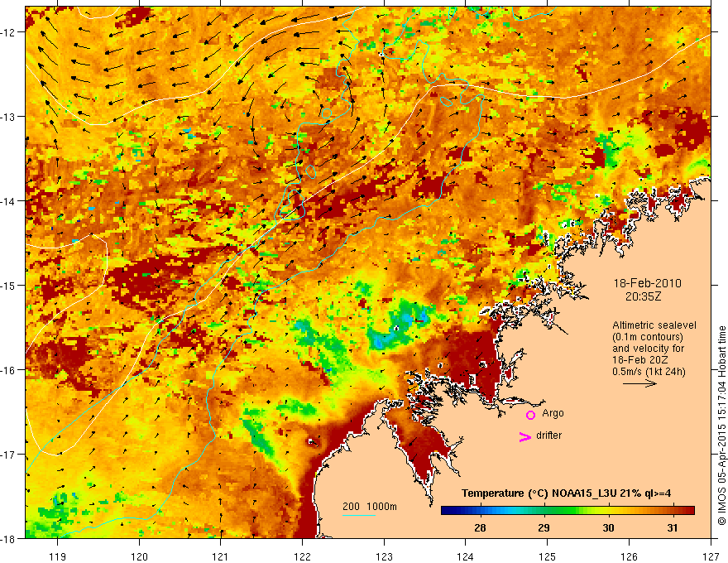This screenshot has width=728, height=563.
Task: Click the cyan 200 1000m contour legend line
Action: 359,515
